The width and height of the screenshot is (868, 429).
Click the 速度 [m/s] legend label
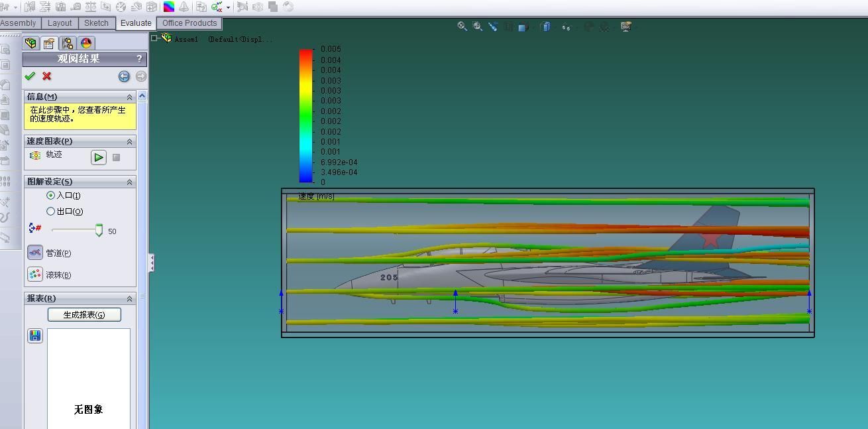tap(316, 196)
